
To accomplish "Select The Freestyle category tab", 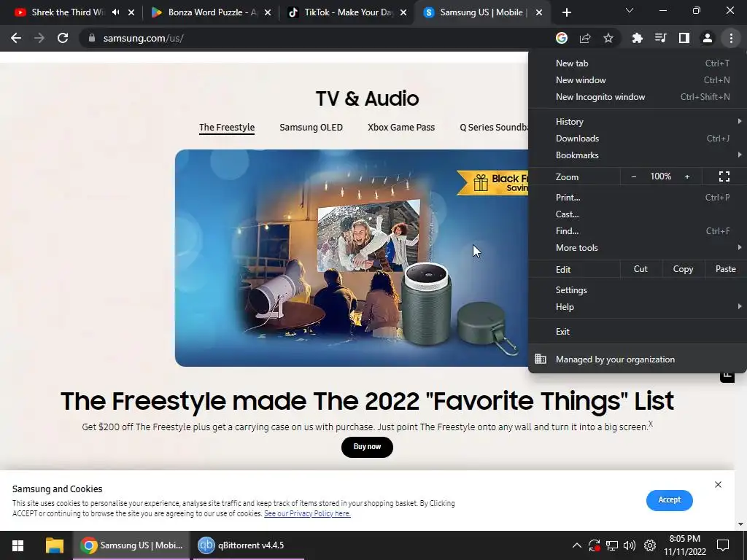I will tap(227, 127).
